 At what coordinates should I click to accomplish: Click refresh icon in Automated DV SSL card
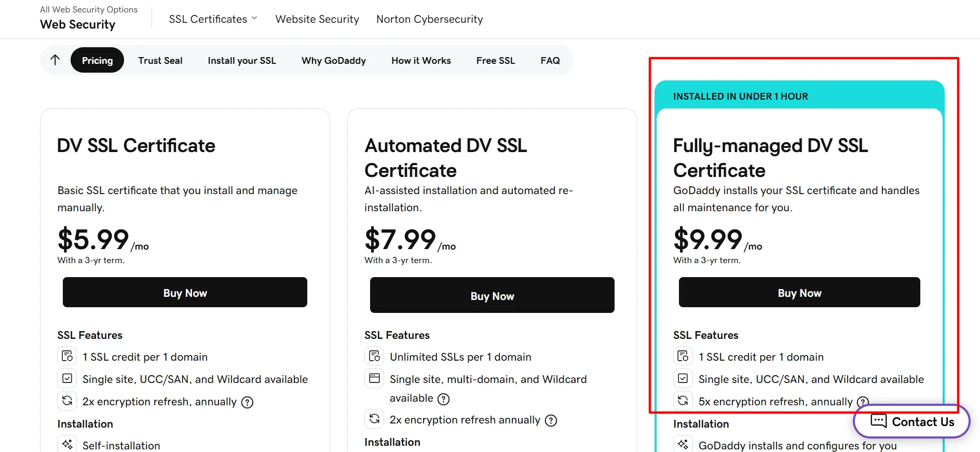click(374, 419)
